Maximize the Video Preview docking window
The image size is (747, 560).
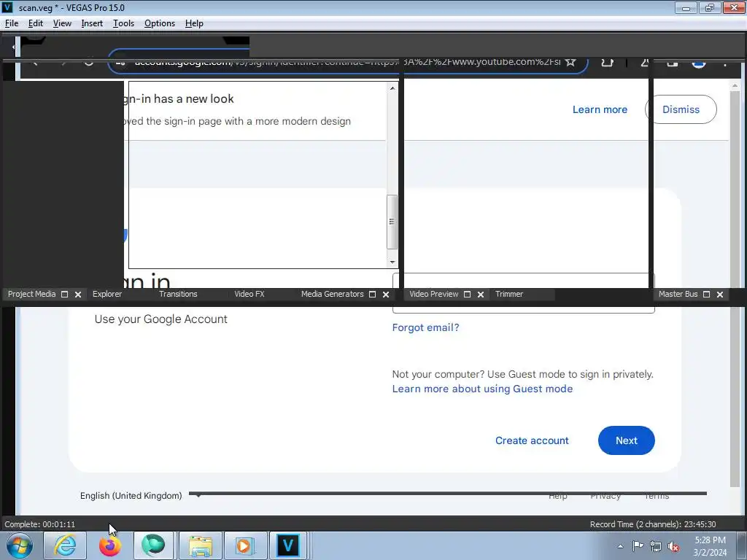(x=468, y=295)
